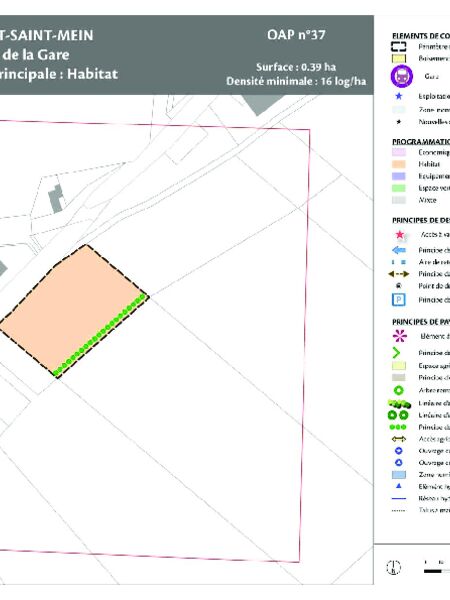Click the magenta asterisk legend symbol
This screenshot has height=600, width=450.
pyautogui.click(x=399, y=336)
